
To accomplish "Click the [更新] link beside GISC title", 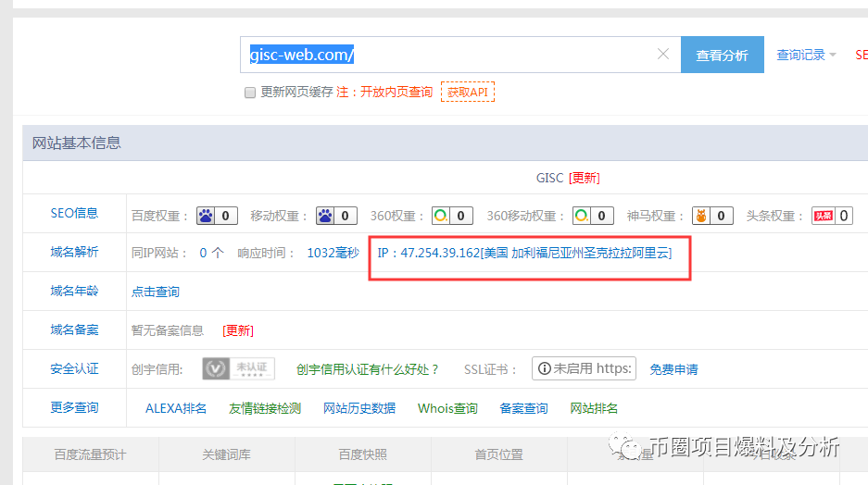I will (x=584, y=178).
